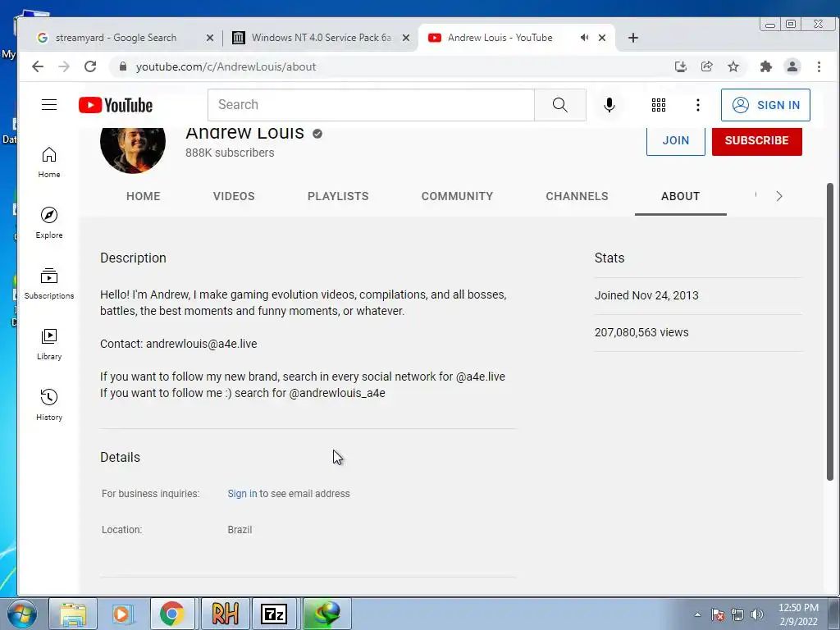Click the 'Brazil' location value
Viewport: 840px width, 630px height.
(240, 529)
